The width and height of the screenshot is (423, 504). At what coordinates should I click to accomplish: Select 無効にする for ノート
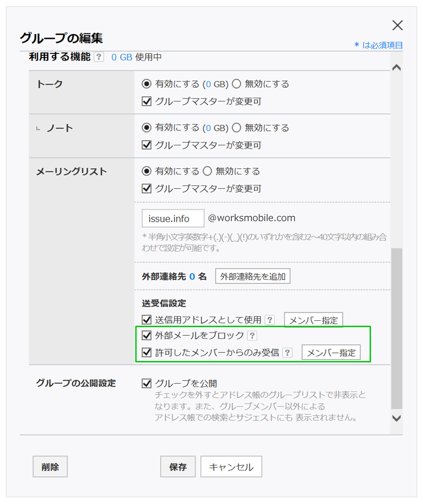237,128
